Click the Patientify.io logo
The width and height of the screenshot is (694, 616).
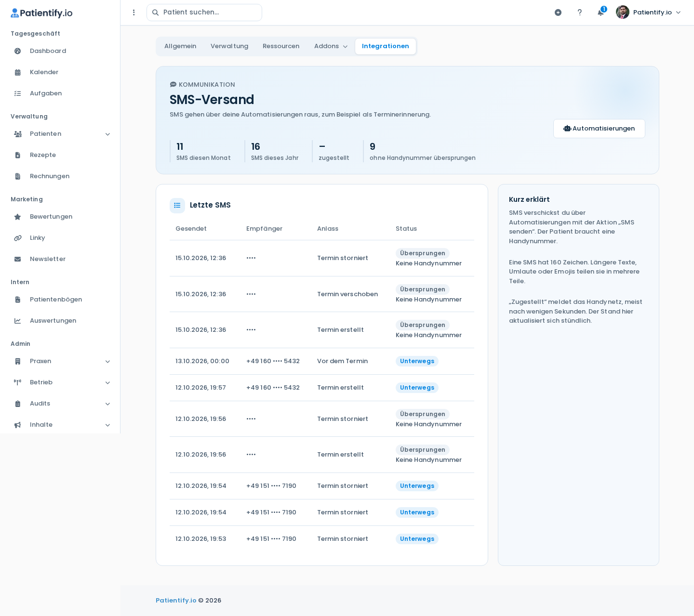pyautogui.click(x=41, y=13)
